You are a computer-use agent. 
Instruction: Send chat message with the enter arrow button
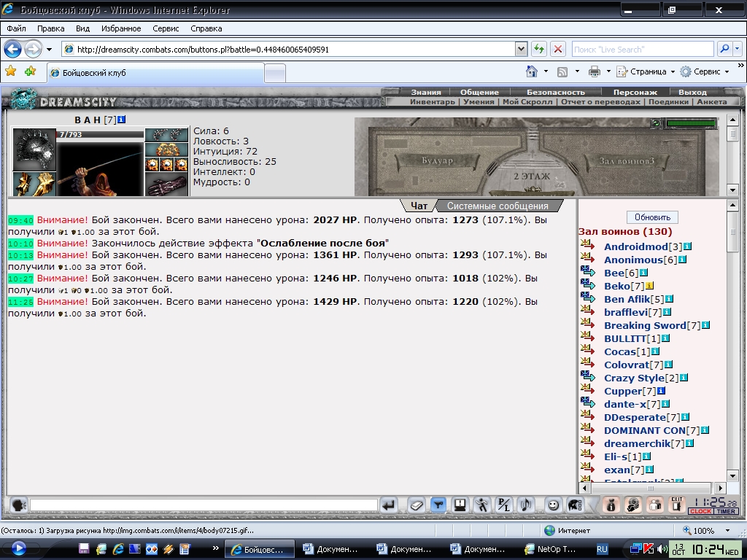pos(389,505)
